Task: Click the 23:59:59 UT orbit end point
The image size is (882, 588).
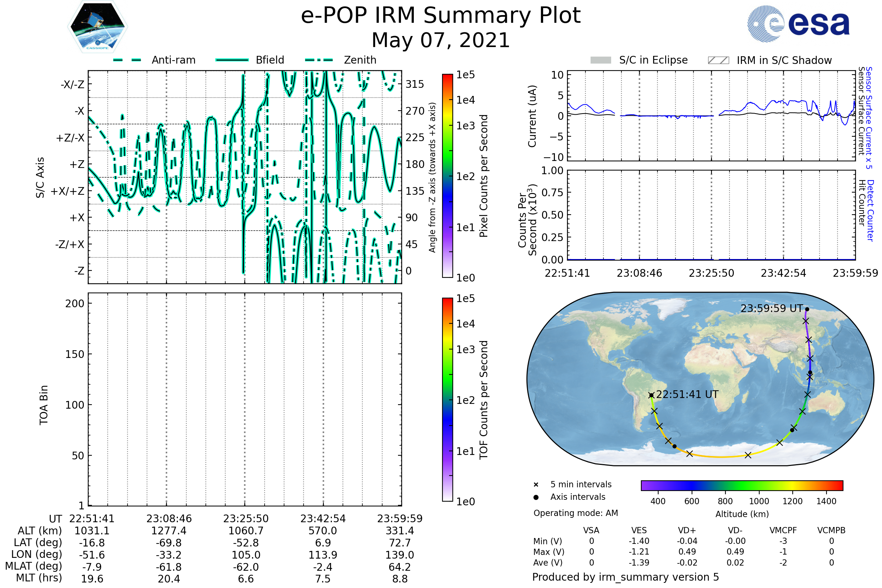Action: tap(807, 309)
